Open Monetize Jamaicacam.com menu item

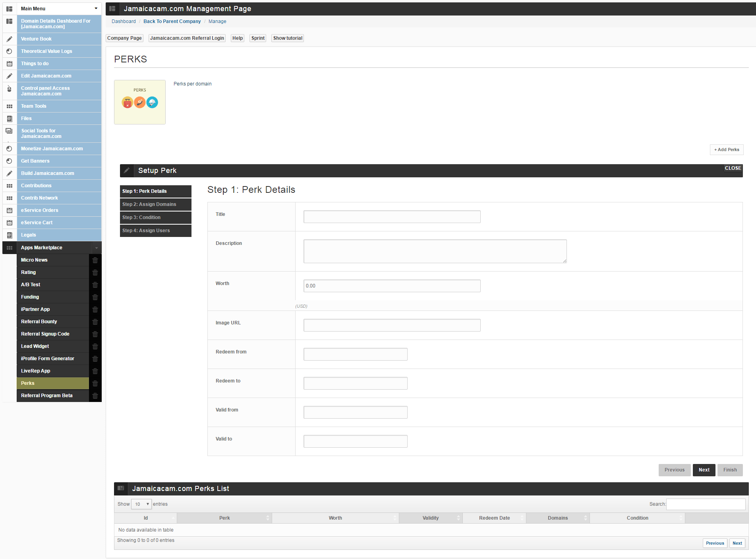[x=59, y=149]
